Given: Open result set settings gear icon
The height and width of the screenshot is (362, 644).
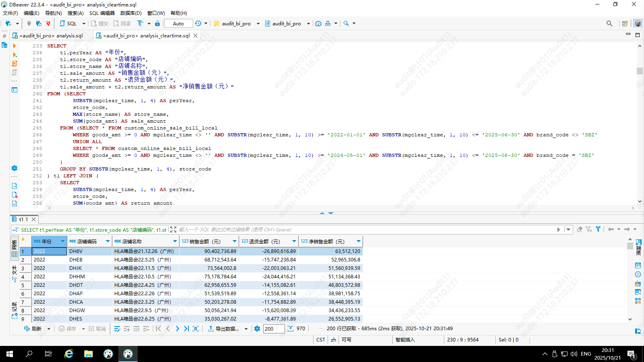Looking at the screenshot, I should click(x=257, y=329).
